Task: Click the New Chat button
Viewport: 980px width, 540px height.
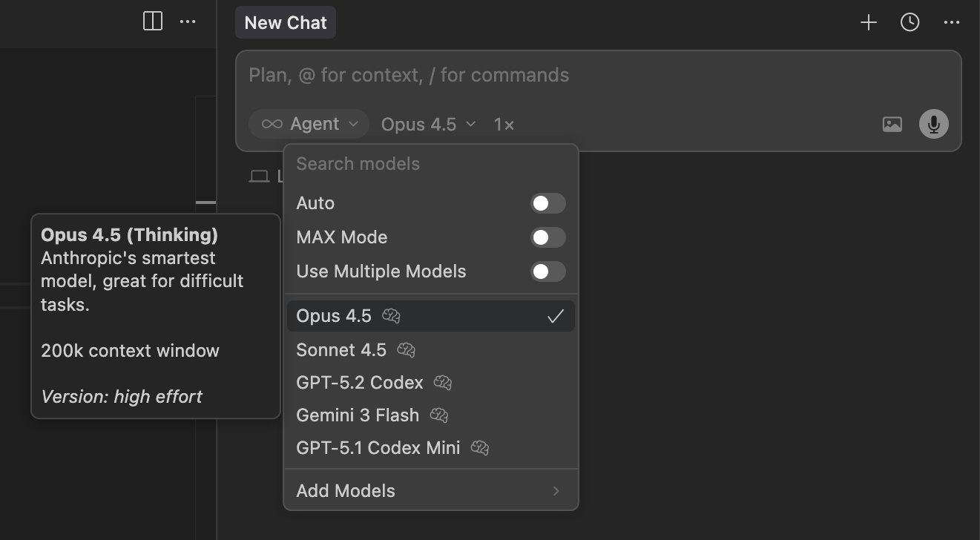Action: pyautogui.click(x=285, y=22)
